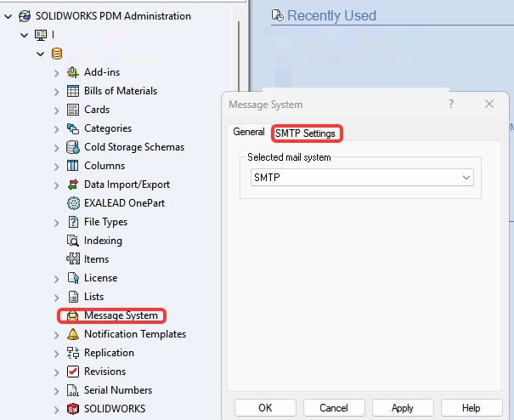Screen dimensions: 514x420
Task: Click the Columns icon
Action: tap(73, 166)
